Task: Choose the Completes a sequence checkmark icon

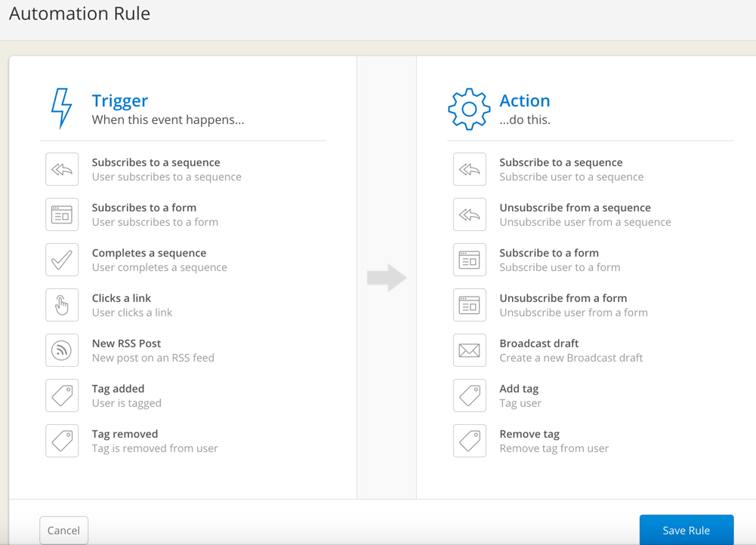Action: pyautogui.click(x=62, y=260)
